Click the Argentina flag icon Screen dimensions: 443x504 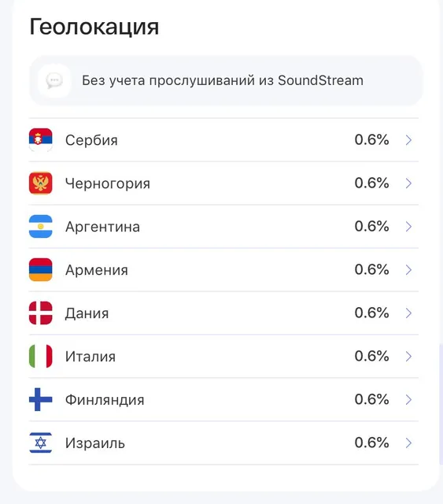tap(40, 226)
